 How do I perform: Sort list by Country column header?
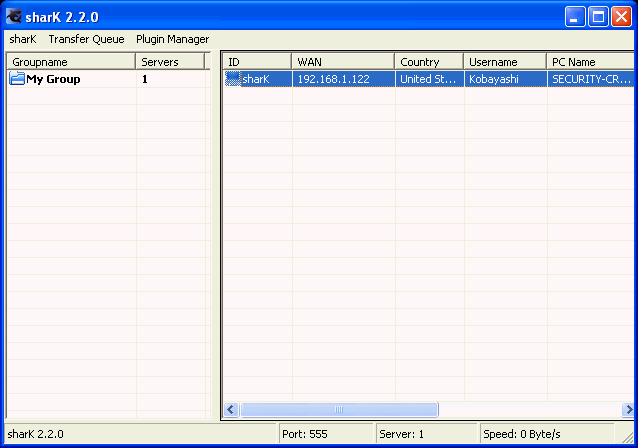click(x=429, y=62)
